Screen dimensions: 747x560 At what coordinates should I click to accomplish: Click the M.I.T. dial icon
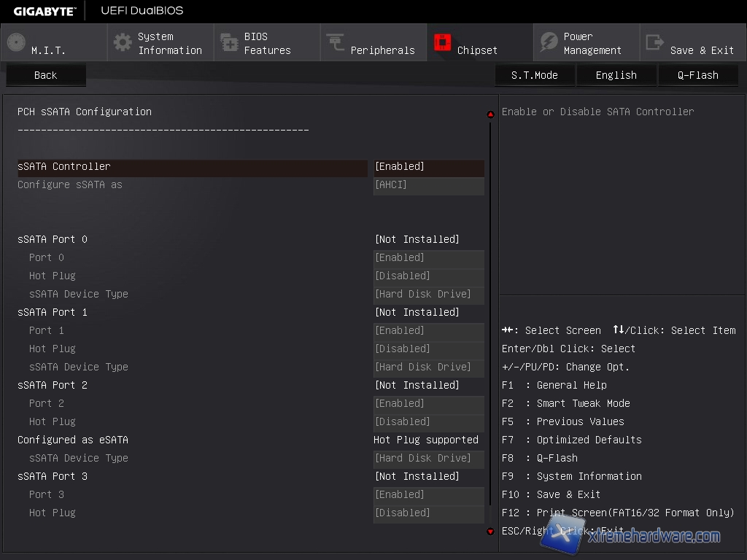click(16, 42)
